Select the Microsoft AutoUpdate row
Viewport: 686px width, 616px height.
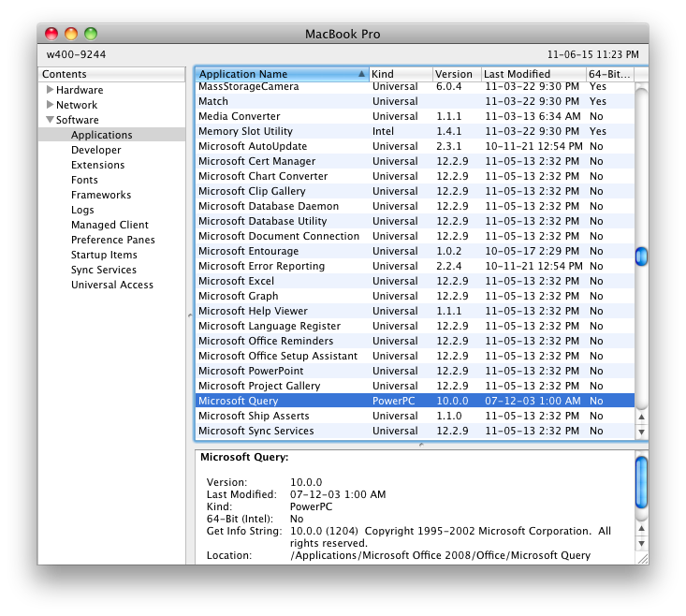[415, 146]
